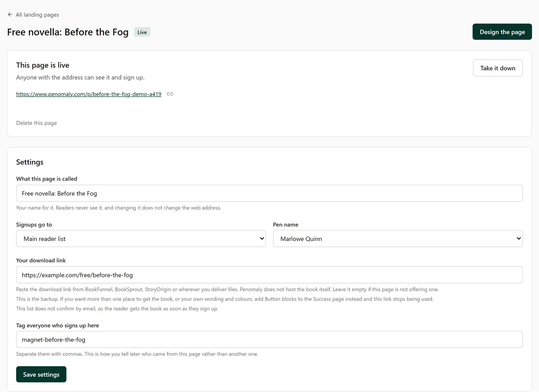Viewport: 539px width, 392px height.
Task: Click the Live status badge
Action: [x=142, y=32]
